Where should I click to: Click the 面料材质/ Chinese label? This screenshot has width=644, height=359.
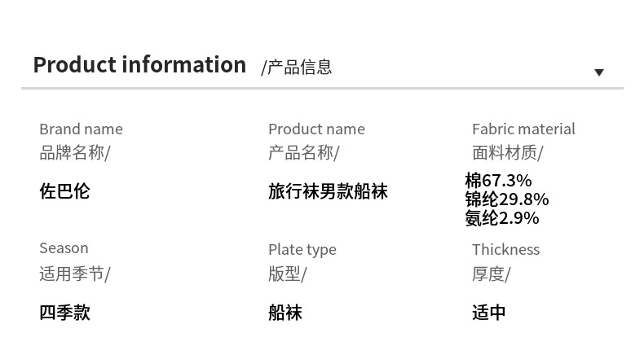507,152
